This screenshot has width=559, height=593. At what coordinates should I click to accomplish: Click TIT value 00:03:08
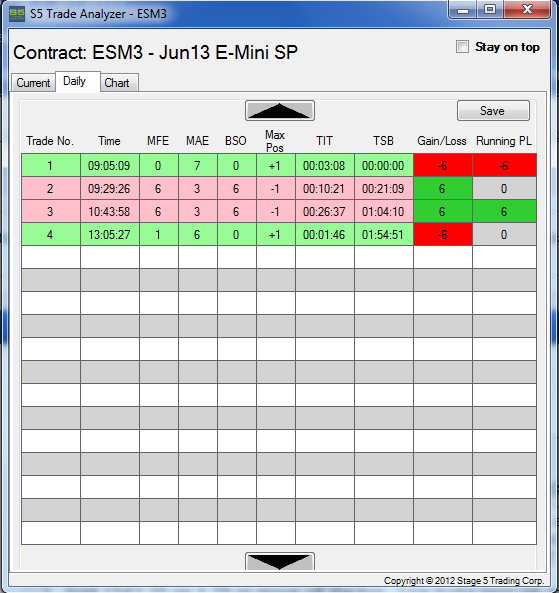325,165
